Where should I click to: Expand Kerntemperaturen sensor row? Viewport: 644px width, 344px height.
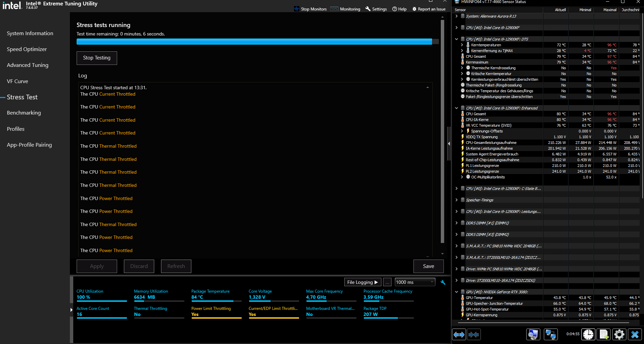pos(462,45)
